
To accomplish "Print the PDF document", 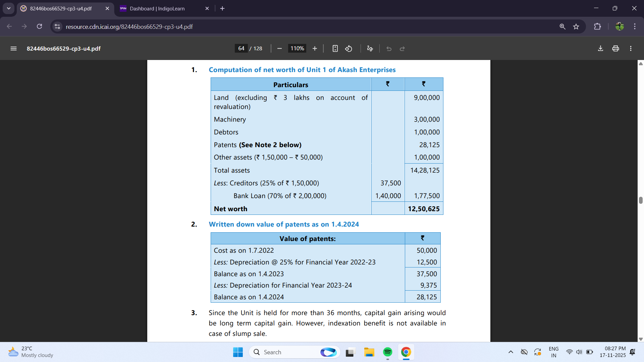I will click(x=615, y=49).
